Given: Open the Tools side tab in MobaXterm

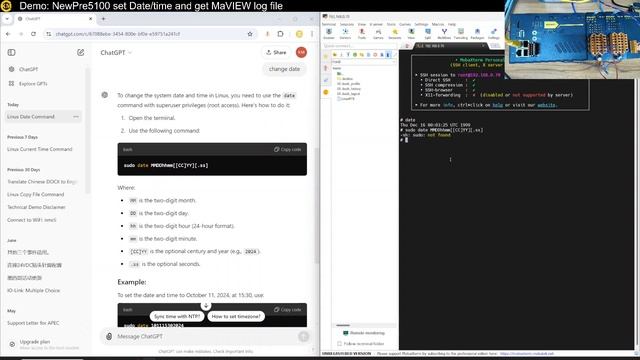Looking at the screenshot, I should pyautogui.click(x=326, y=68).
